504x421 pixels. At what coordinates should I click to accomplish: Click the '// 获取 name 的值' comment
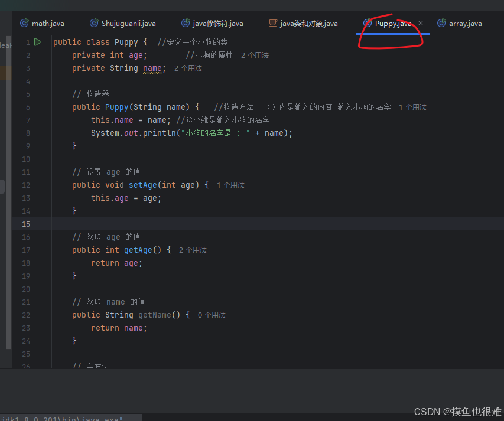point(109,302)
